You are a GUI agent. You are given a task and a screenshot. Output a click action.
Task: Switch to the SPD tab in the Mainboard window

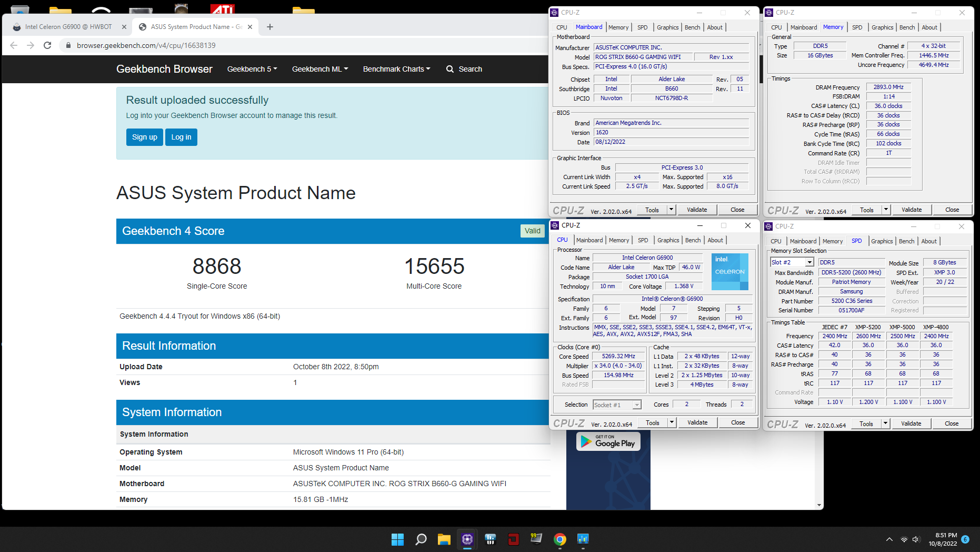pos(643,27)
